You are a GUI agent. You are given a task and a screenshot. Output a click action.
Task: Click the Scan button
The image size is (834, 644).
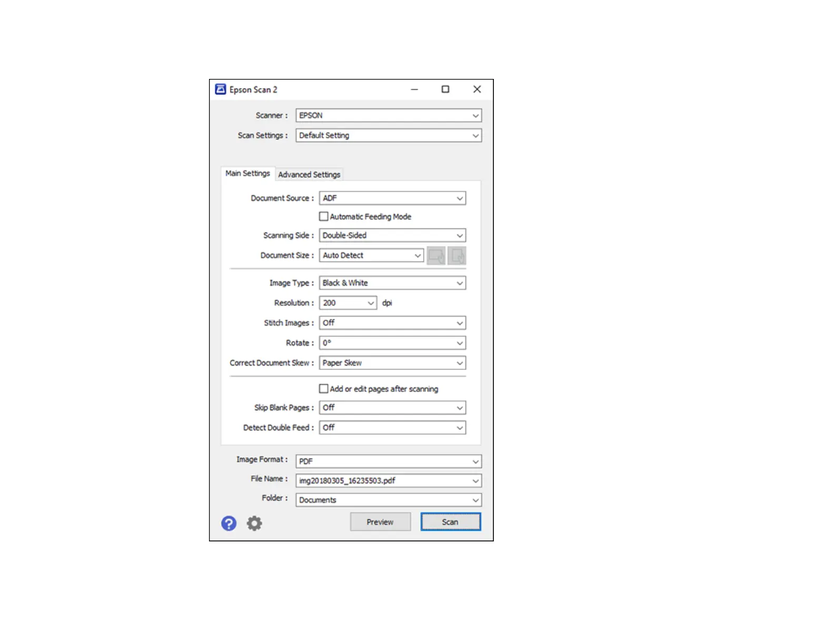click(x=450, y=522)
